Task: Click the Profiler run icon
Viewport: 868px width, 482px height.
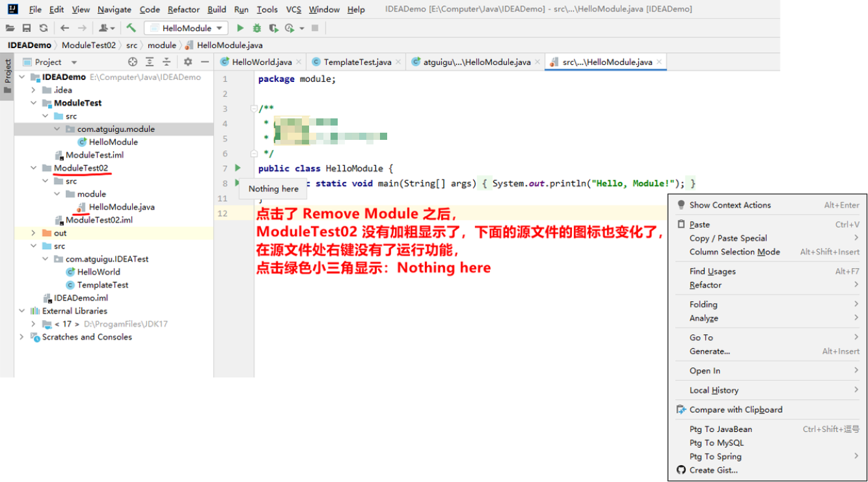Action: pos(290,28)
